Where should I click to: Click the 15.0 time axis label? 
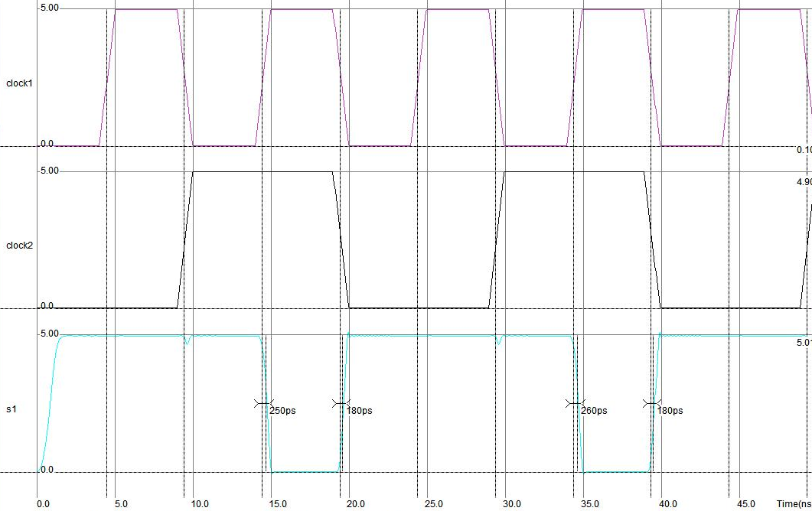278,504
